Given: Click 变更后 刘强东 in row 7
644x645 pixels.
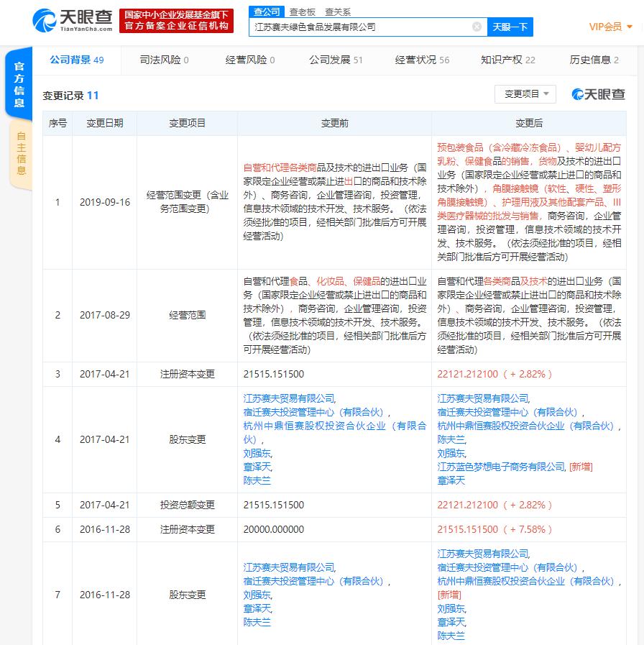Looking at the screenshot, I should click(451, 608).
